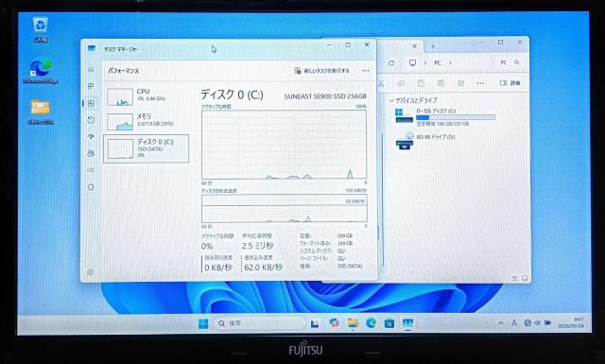Open Task Manager settings gear
This screenshot has height=364, width=605.
pyautogui.click(x=91, y=272)
